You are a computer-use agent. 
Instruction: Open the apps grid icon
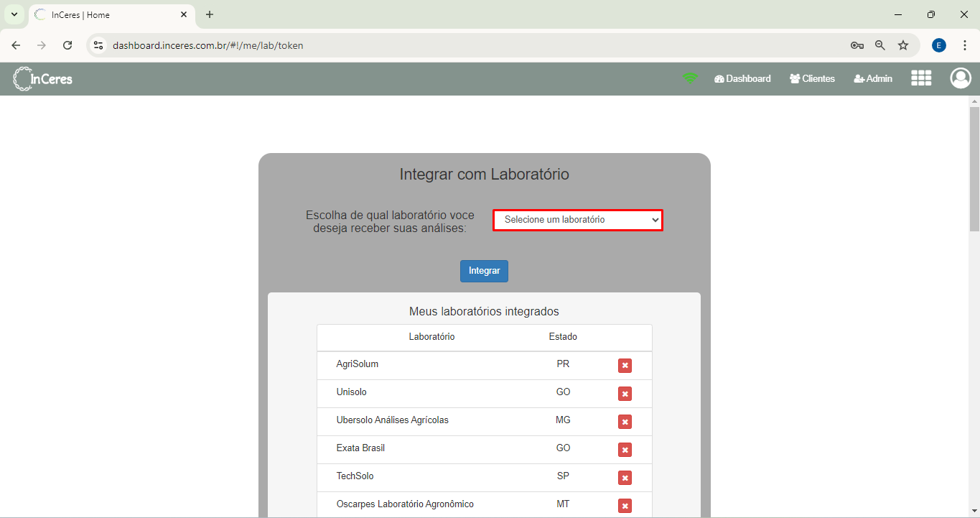pyautogui.click(x=921, y=78)
